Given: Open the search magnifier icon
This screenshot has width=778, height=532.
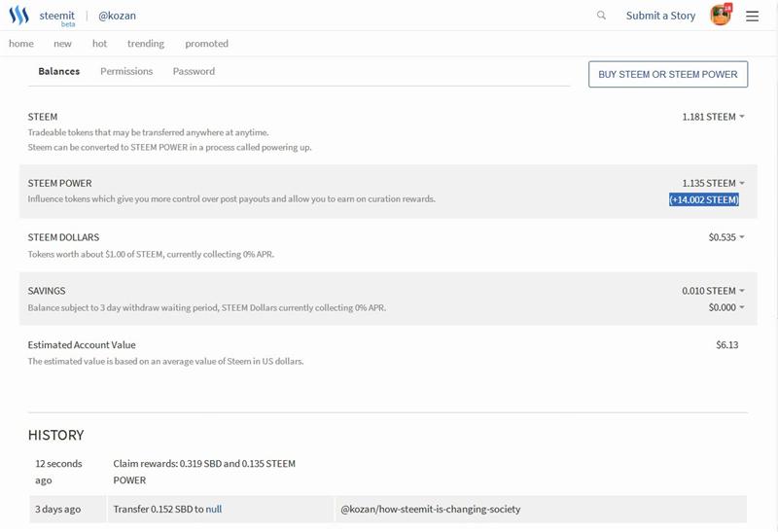Looking at the screenshot, I should click(x=601, y=16).
